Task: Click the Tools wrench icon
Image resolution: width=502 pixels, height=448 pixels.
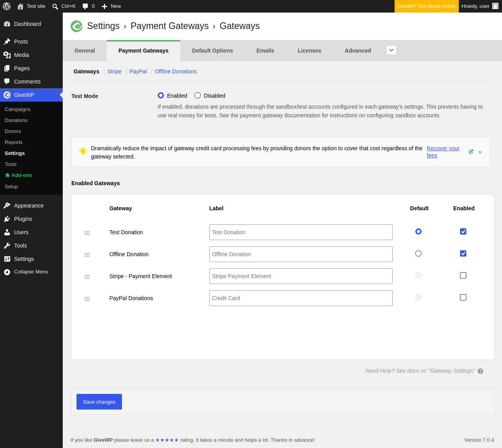Action: 7,246
